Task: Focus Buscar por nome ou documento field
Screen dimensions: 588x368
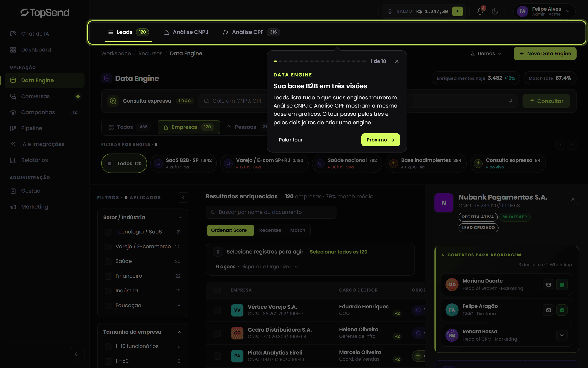Action: point(271,212)
